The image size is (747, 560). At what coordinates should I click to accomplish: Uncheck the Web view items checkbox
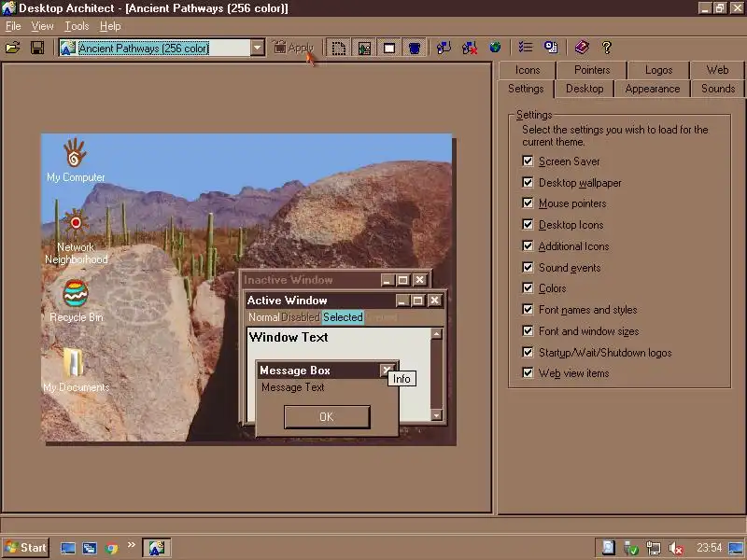coord(528,372)
